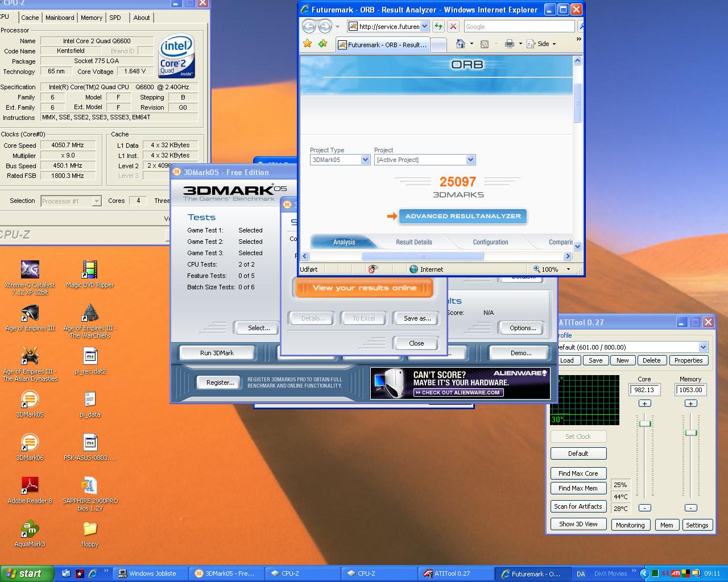
Task: Expand the Active Project dropdown
Action: click(470, 160)
